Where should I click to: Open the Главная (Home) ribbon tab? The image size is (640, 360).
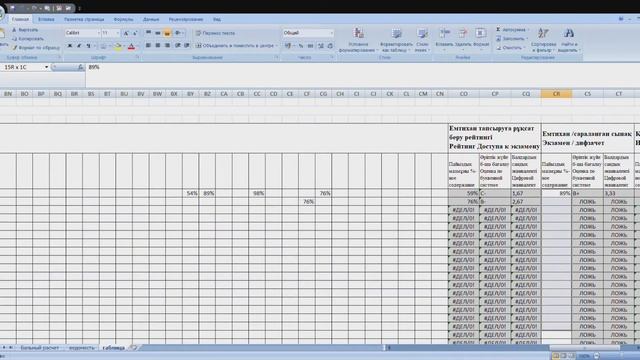click(x=20, y=19)
